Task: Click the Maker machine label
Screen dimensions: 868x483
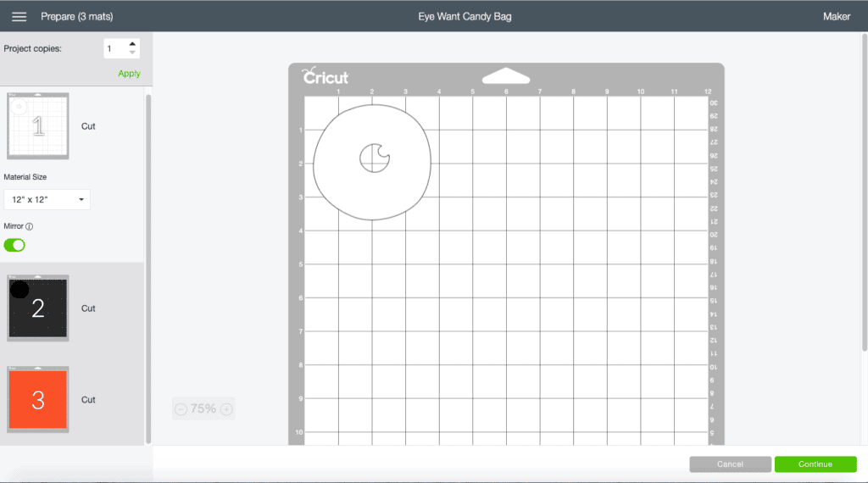Action: click(836, 16)
